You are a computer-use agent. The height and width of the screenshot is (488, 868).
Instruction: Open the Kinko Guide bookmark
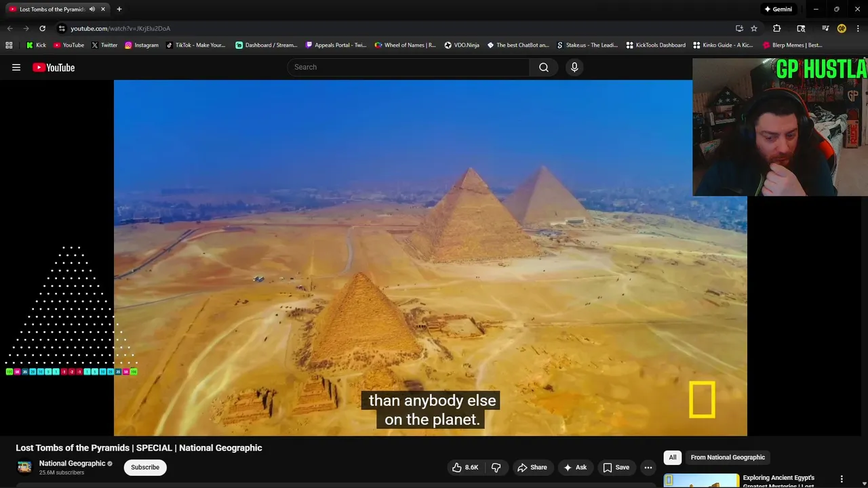coord(723,45)
